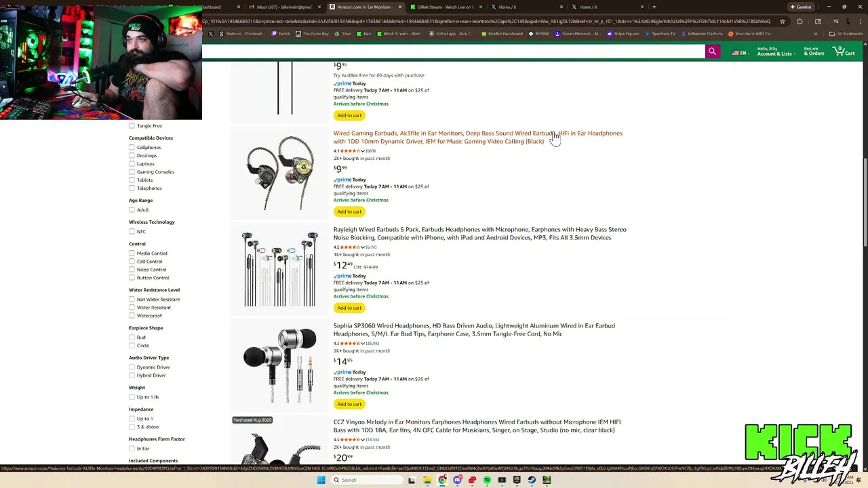Open the Kick bookmark
The height and width of the screenshot is (488, 868).
click(363, 34)
